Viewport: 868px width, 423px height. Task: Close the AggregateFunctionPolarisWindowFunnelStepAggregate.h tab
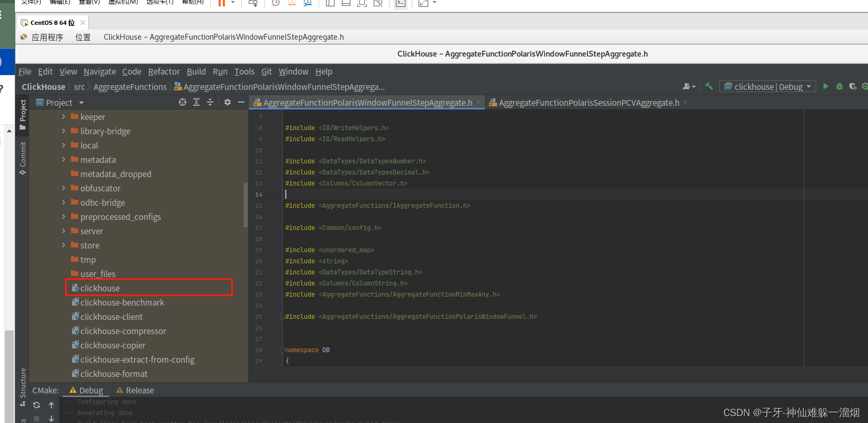pyautogui.click(x=478, y=102)
